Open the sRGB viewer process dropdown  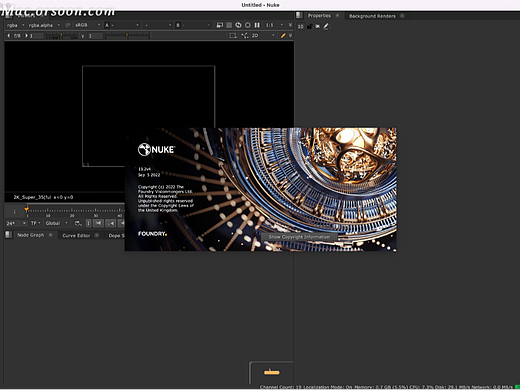point(87,25)
